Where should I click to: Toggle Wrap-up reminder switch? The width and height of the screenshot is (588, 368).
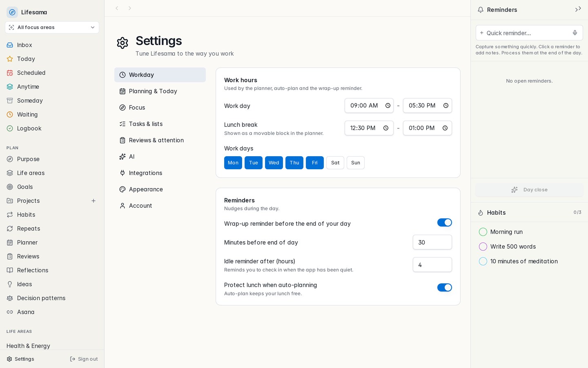pyautogui.click(x=445, y=222)
